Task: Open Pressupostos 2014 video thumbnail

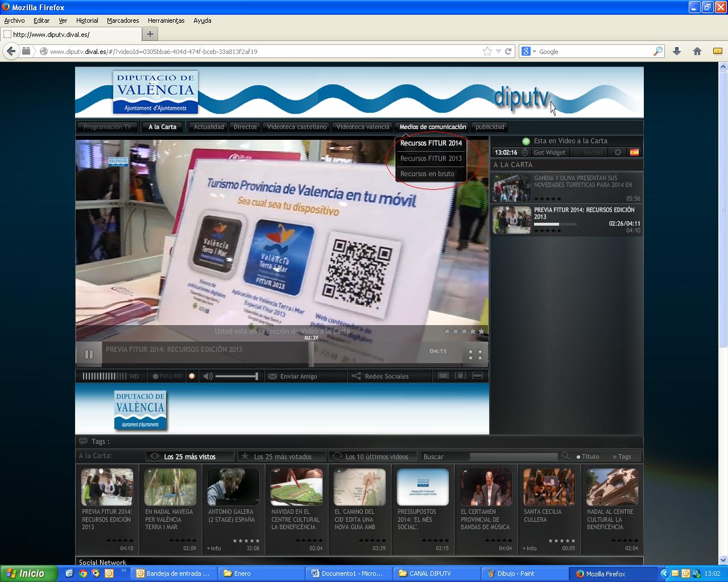Action: click(423, 487)
